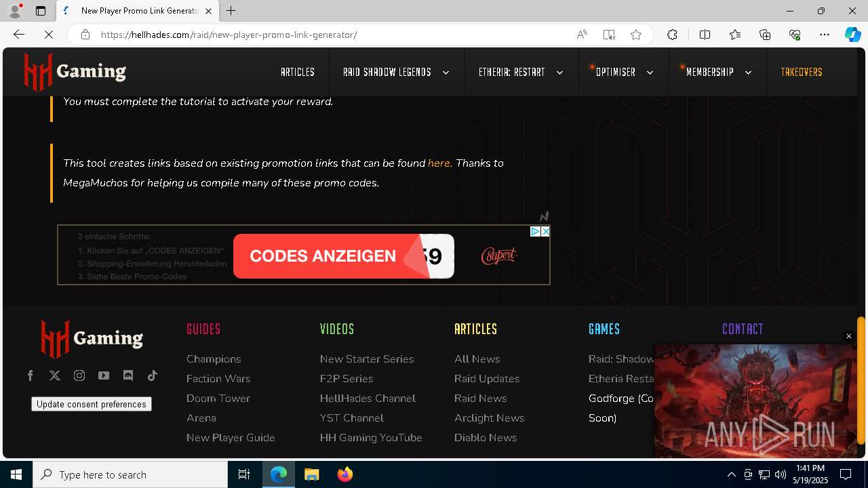This screenshot has height=488, width=868.
Task: Click Update consent preferences button
Action: (x=92, y=404)
